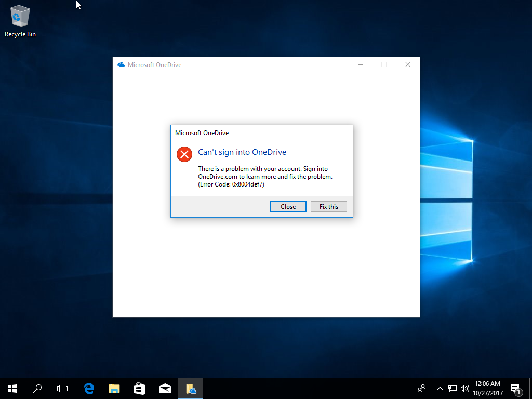Image resolution: width=532 pixels, height=399 pixels.
Task: Click the Error Code 0x8004def7 text
Action: click(231, 184)
